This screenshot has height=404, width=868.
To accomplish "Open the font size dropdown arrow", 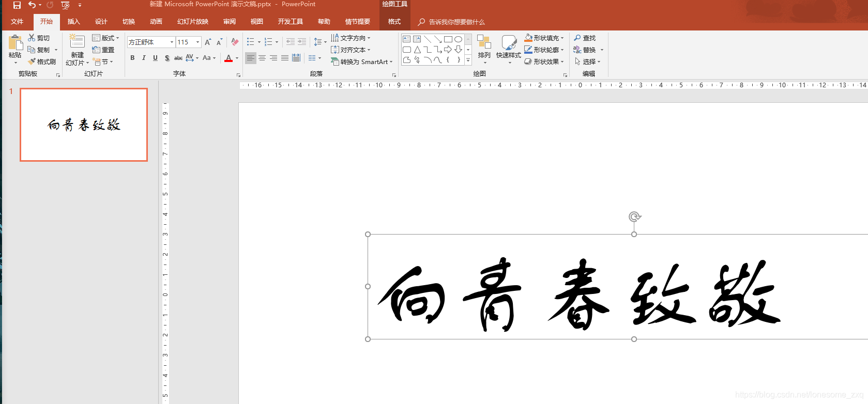I will (197, 42).
